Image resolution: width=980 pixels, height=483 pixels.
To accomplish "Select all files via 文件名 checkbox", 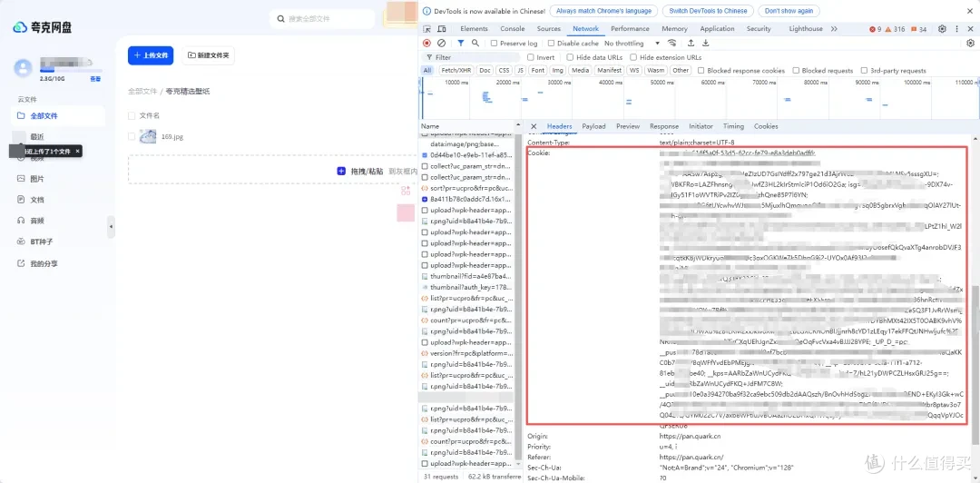I will tap(132, 115).
